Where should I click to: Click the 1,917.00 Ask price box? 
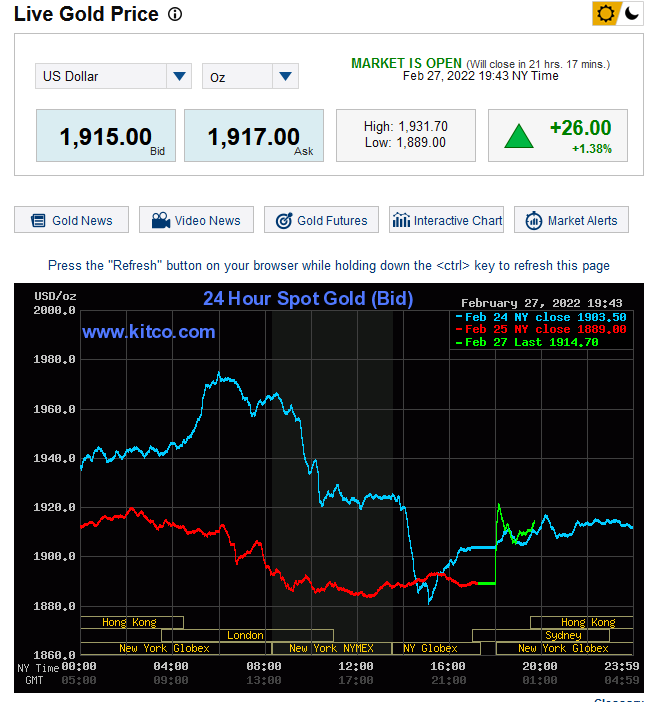253,136
